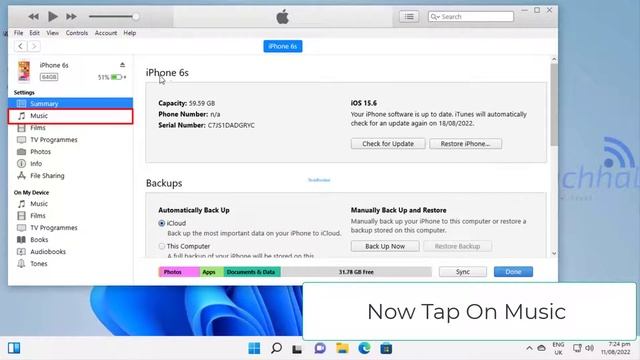Select Music under Settings
Viewport: 640px width, 360px height.
[x=70, y=116]
